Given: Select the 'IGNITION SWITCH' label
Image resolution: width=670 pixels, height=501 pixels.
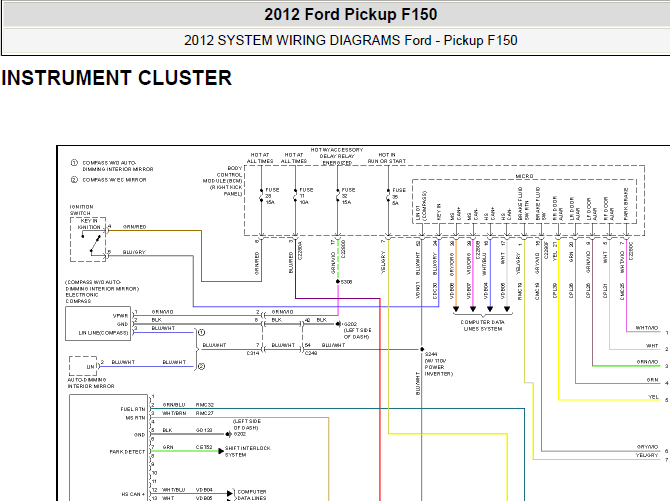Looking at the screenshot, I should point(82,210).
